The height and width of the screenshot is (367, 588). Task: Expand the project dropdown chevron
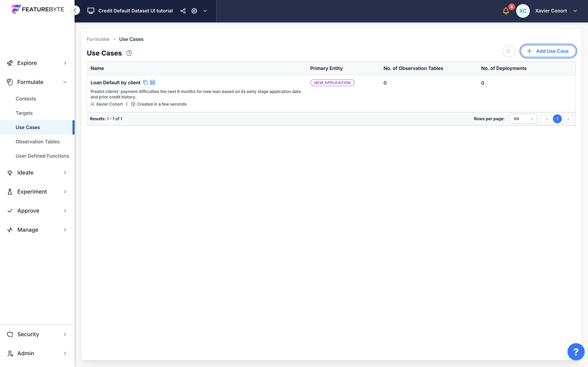click(205, 11)
